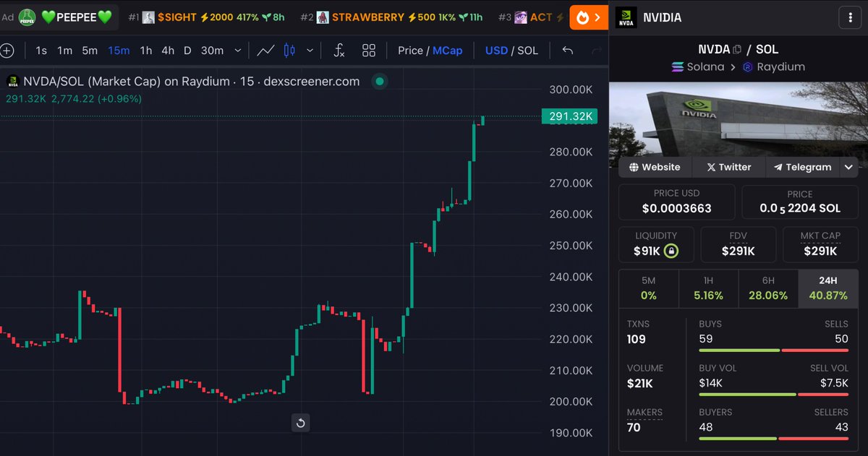This screenshot has height=456, width=868.
Task: Select the 30m timeframe
Action: (x=212, y=51)
